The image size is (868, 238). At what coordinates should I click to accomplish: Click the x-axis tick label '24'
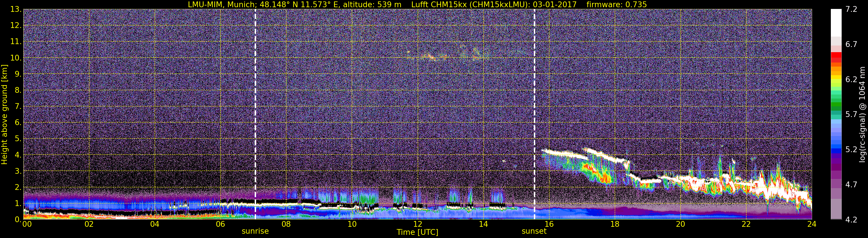coord(812,224)
